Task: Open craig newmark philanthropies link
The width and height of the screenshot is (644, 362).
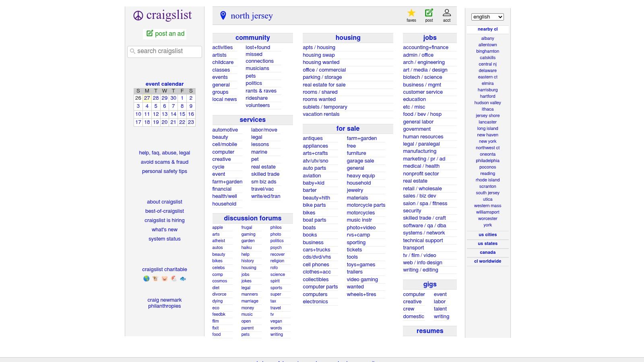Action: [x=164, y=303]
